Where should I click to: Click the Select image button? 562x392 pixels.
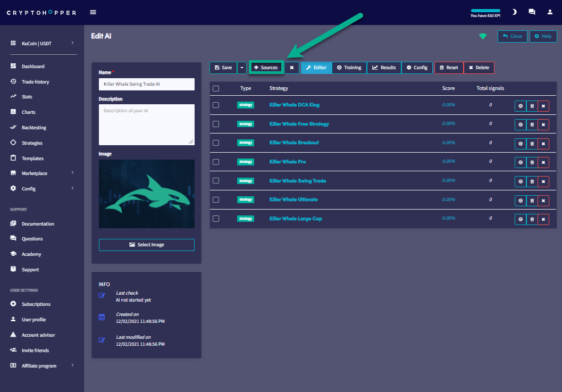pyautogui.click(x=147, y=245)
